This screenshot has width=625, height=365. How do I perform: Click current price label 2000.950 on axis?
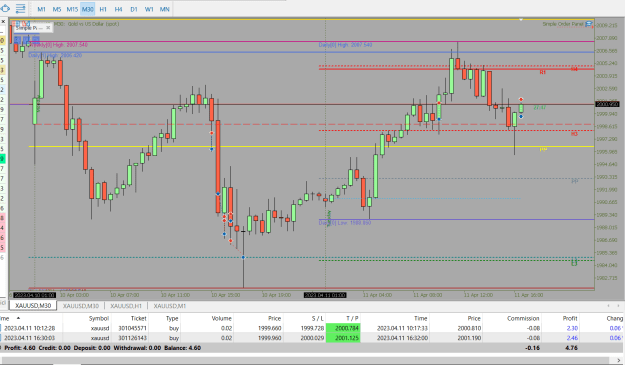607,104
